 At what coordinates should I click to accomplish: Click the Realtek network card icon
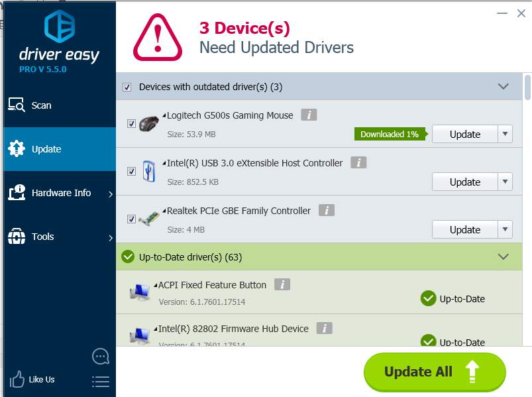(149, 219)
